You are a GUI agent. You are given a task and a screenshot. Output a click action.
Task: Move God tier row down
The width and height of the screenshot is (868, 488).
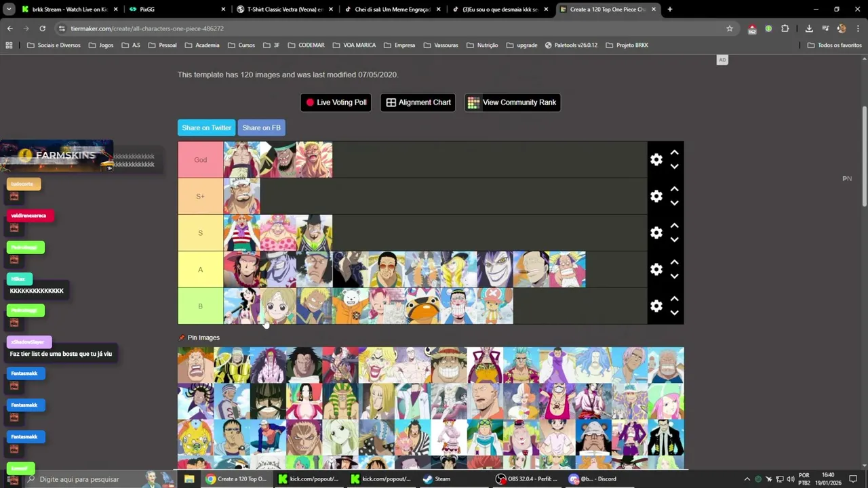675,167
